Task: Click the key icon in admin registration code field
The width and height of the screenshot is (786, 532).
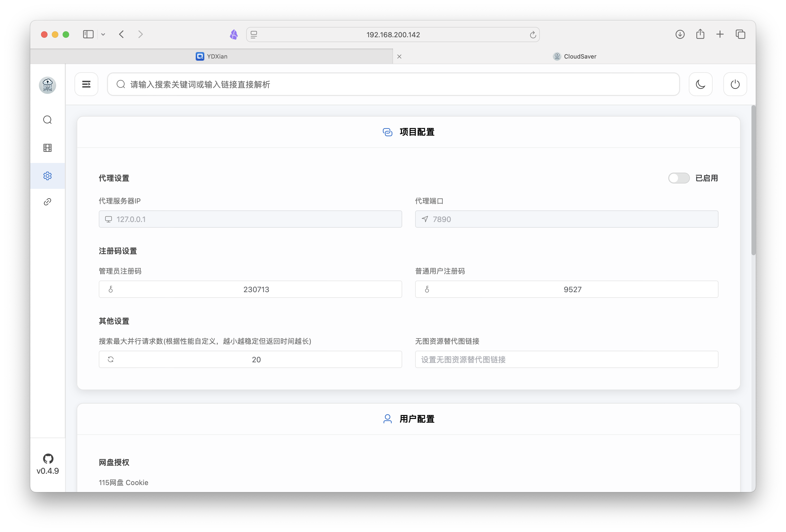Action: click(x=111, y=289)
